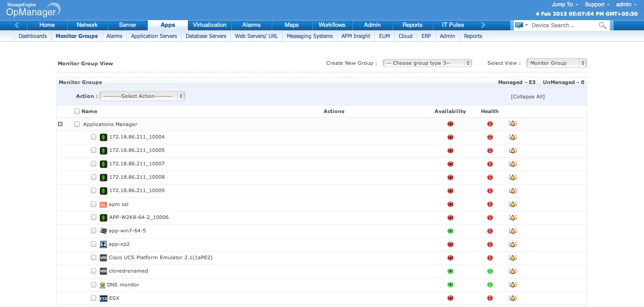Viewport: 644px width, 307px height.
Task: Go to the Workflows tab
Action: 332,25
